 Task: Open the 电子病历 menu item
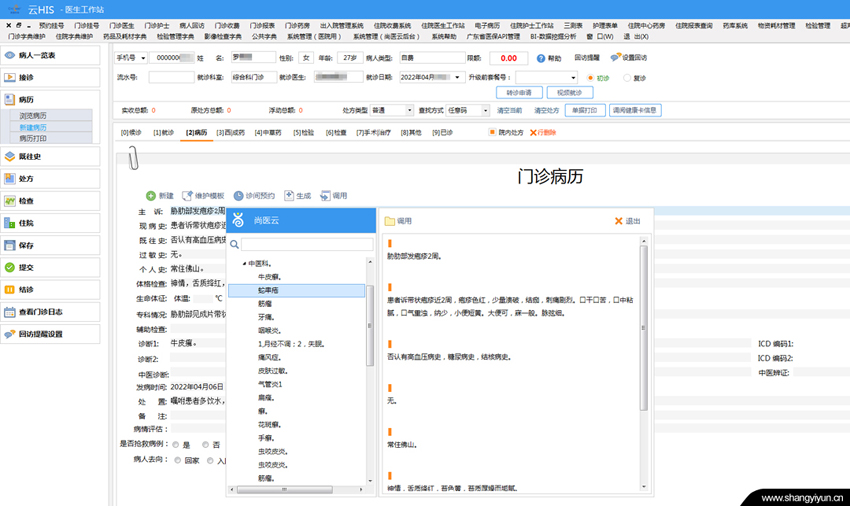487,26
